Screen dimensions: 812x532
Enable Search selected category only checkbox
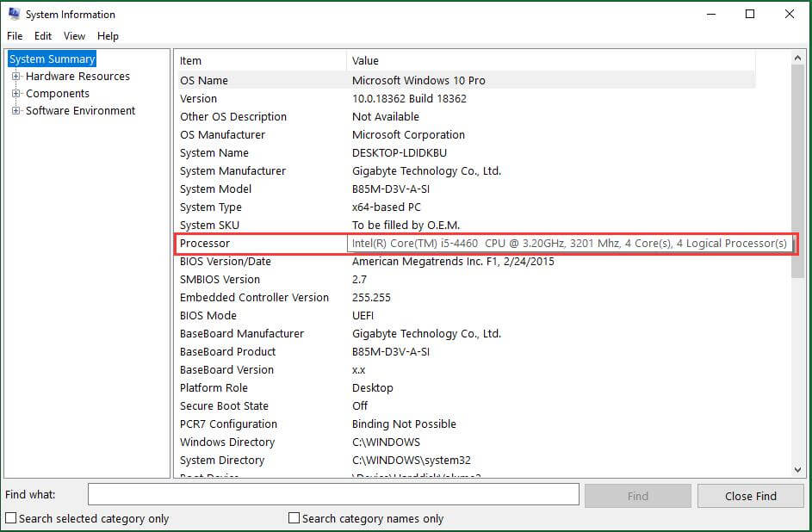11,518
